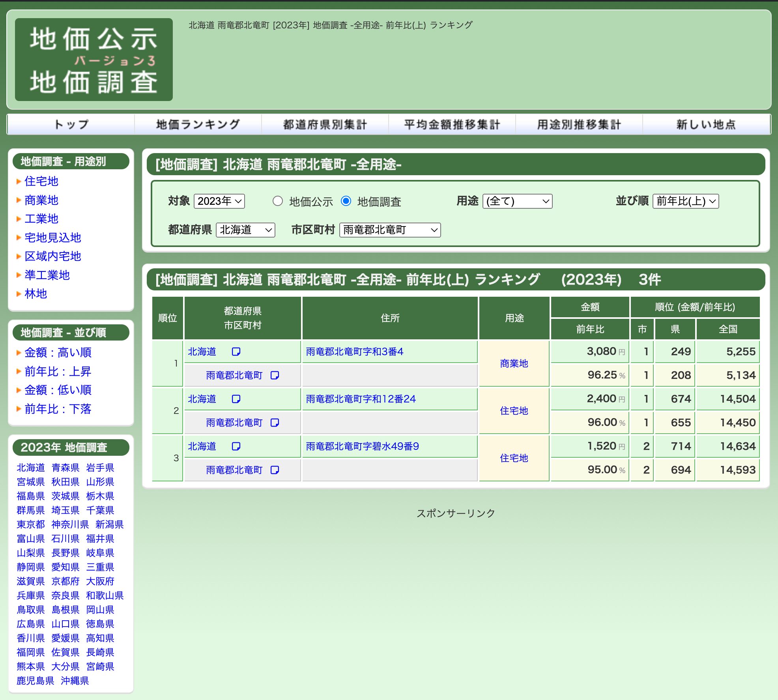Select 住宅地 in the 用途別 sidebar
The image size is (778, 700).
click(42, 182)
